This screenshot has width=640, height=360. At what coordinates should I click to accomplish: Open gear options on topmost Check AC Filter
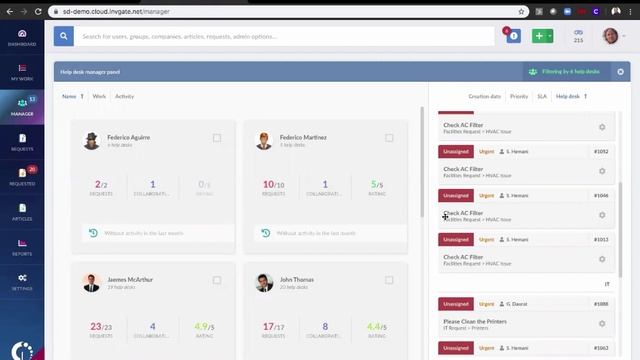(x=602, y=127)
